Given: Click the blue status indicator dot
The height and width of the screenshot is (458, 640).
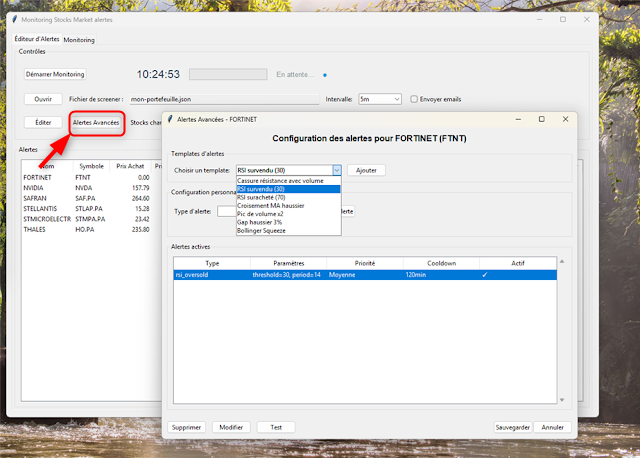Looking at the screenshot, I should 325,74.
